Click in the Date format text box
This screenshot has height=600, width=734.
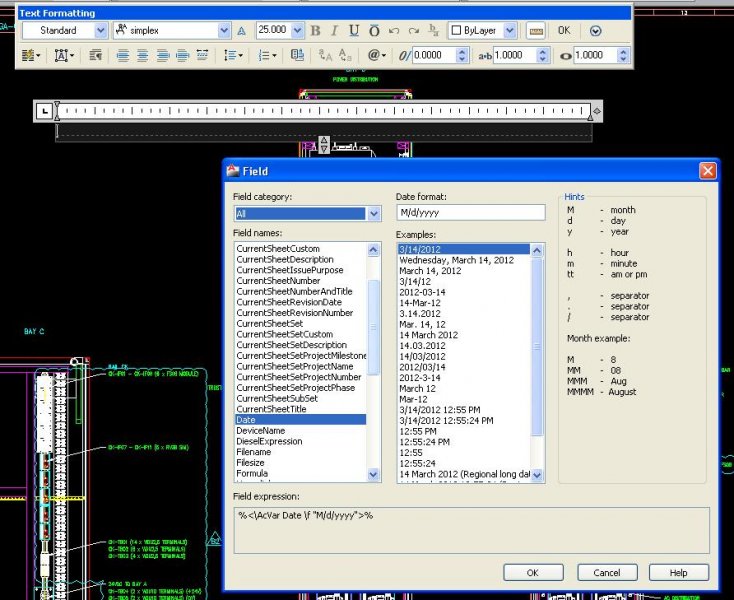470,212
